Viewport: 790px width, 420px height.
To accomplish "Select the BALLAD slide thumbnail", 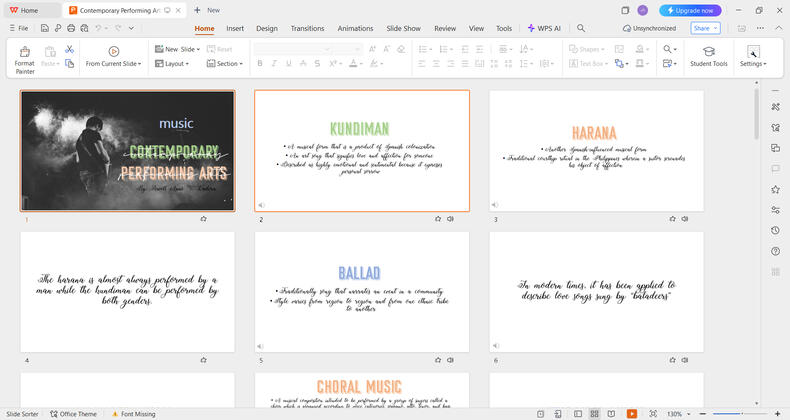I will (362, 292).
